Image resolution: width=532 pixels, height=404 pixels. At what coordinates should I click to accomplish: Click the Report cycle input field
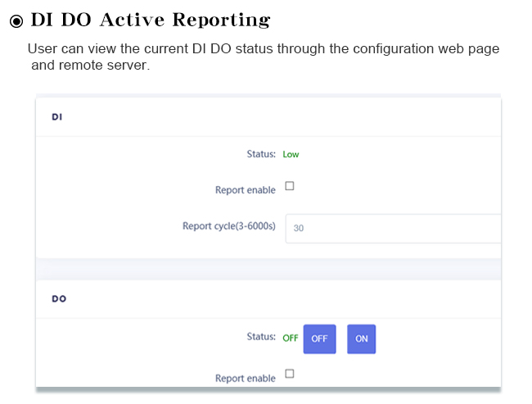click(x=393, y=229)
